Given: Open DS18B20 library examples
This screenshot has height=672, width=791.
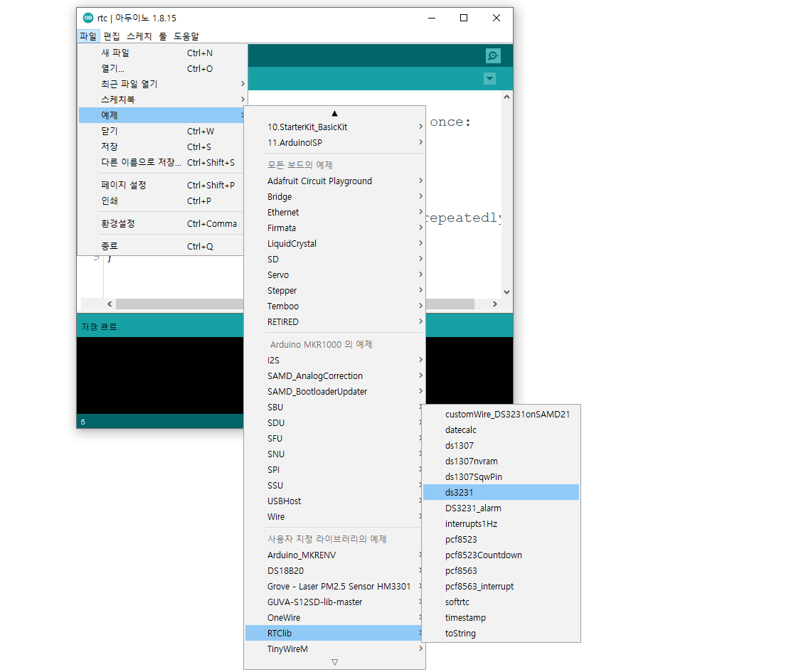Looking at the screenshot, I should (334, 570).
